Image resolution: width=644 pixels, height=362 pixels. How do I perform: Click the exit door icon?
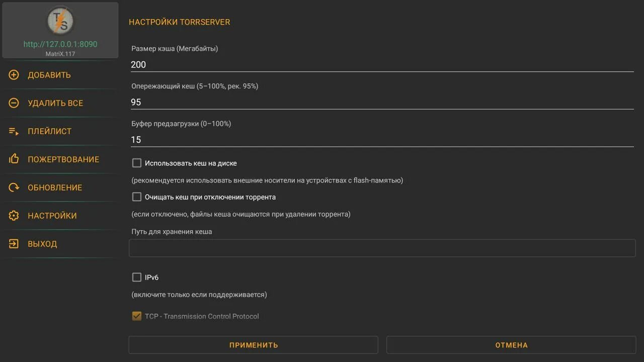(x=14, y=244)
